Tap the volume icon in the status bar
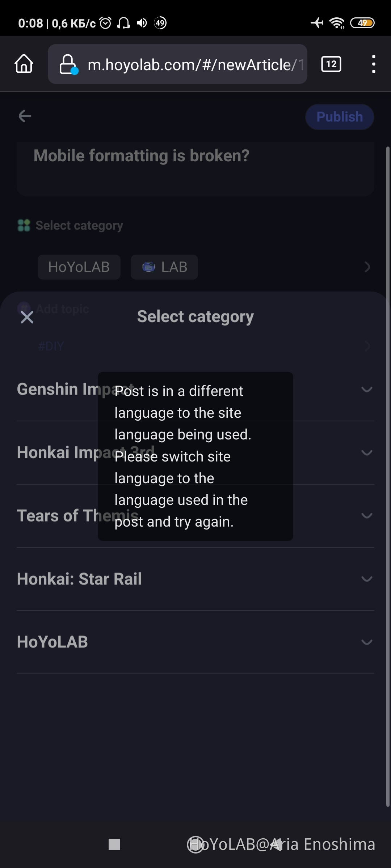The image size is (391, 868). (142, 23)
